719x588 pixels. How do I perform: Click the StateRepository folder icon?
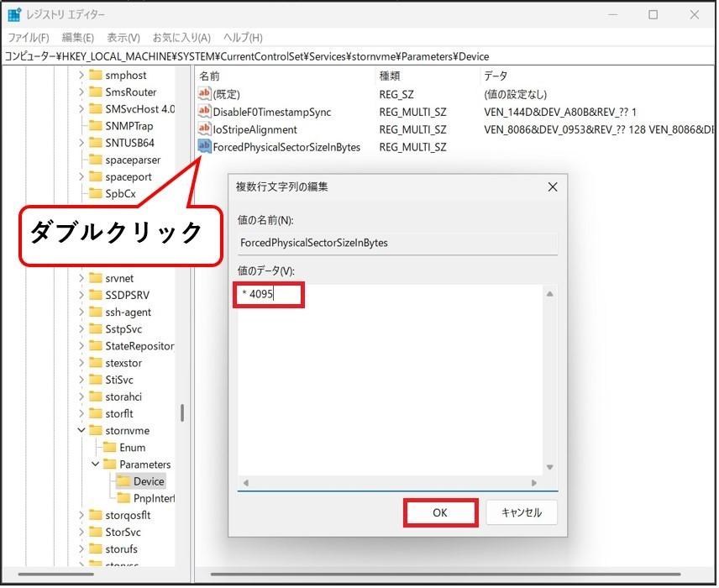(95, 346)
